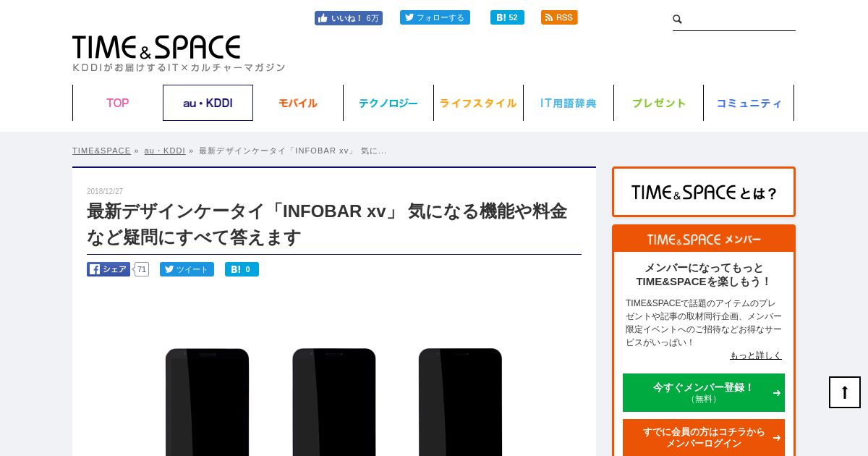Tweet the article with the ツイート button
This screenshot has width=868, height=456.
187,269
